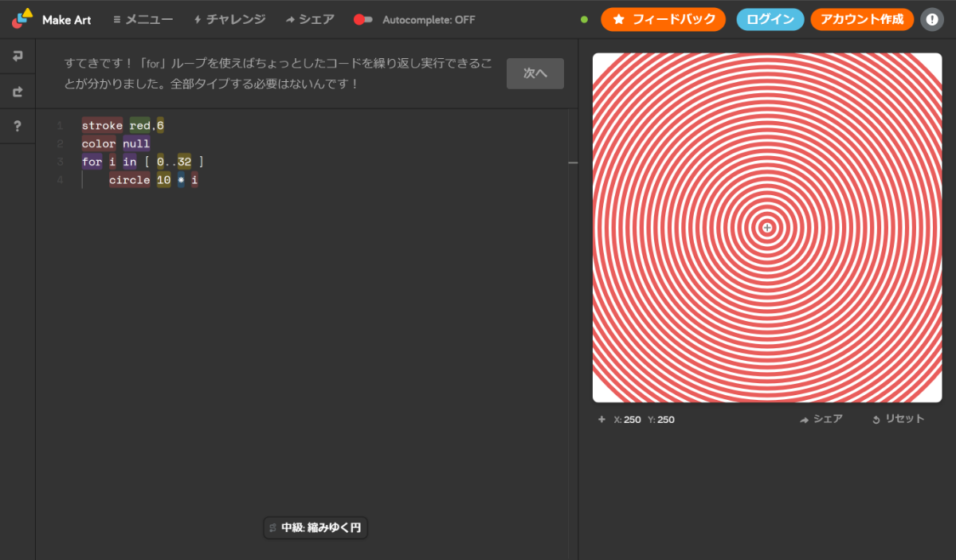Open シェア from the top bar
956x560 pixels.
(x=310, y=19)
